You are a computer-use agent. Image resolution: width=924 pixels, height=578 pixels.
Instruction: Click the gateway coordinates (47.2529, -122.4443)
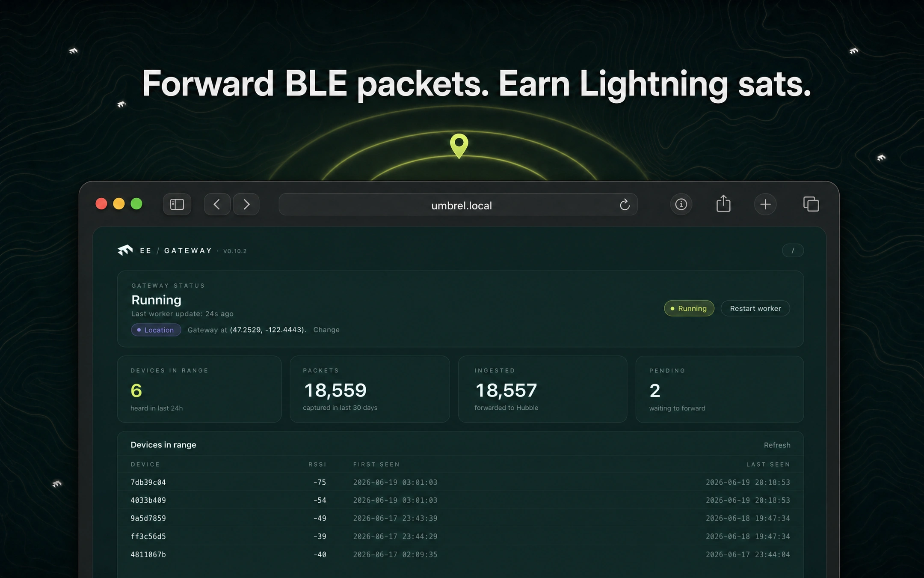(x=267, y=330)
